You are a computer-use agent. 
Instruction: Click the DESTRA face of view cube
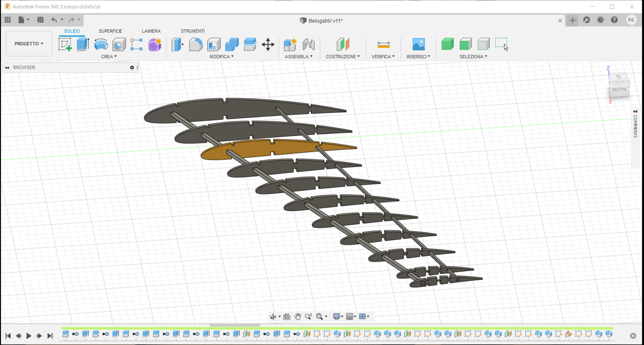[619, 89]
